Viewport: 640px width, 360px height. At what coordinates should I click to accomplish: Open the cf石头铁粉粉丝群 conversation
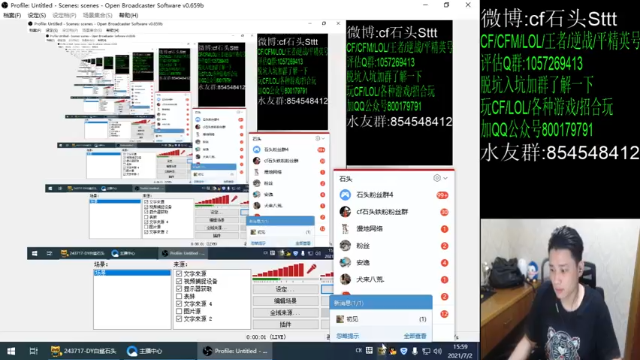[x=394, y=211]
